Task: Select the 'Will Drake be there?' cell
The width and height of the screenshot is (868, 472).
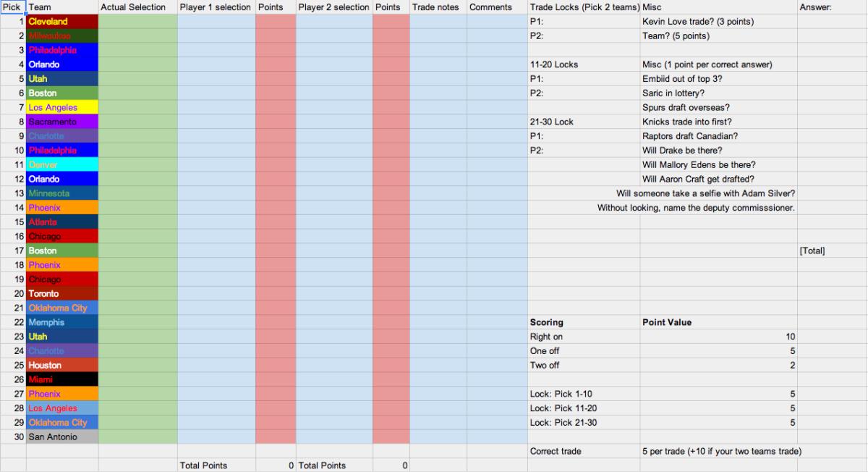Action: (718, 151)
